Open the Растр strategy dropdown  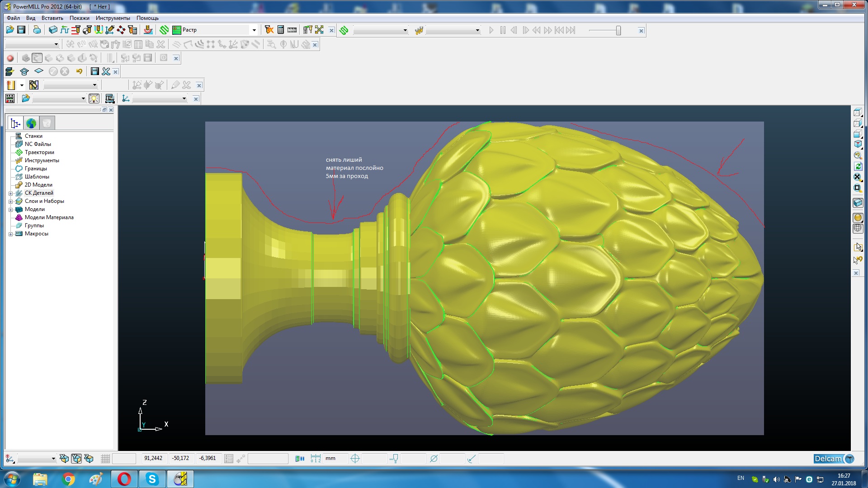pyautogui.click(x=254, y=30)
